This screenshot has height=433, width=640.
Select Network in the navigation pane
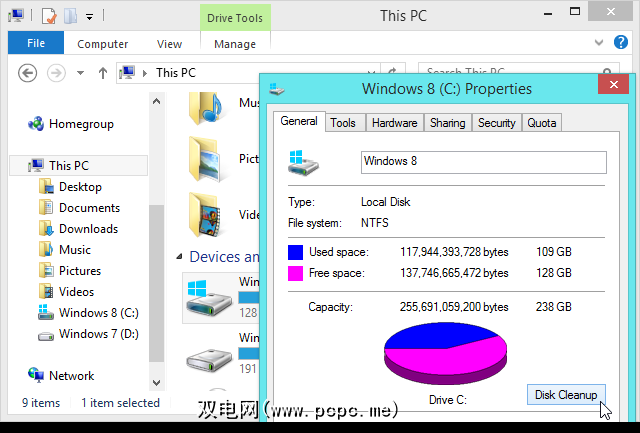click(x=71, y=376)
